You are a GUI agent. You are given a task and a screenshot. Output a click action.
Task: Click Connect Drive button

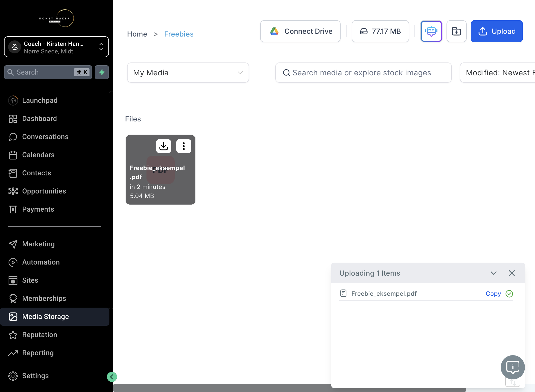pos(300,31)
